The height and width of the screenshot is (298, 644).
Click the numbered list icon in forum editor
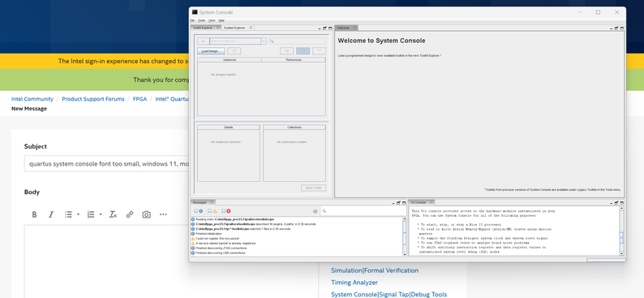[91, 214]
